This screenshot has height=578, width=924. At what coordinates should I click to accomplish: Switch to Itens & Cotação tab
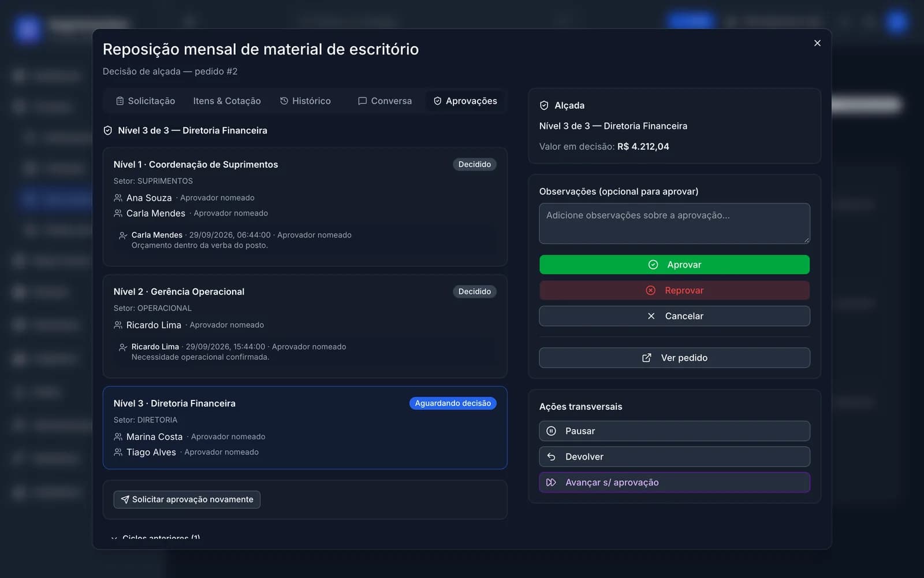click(x=227, y=101)
